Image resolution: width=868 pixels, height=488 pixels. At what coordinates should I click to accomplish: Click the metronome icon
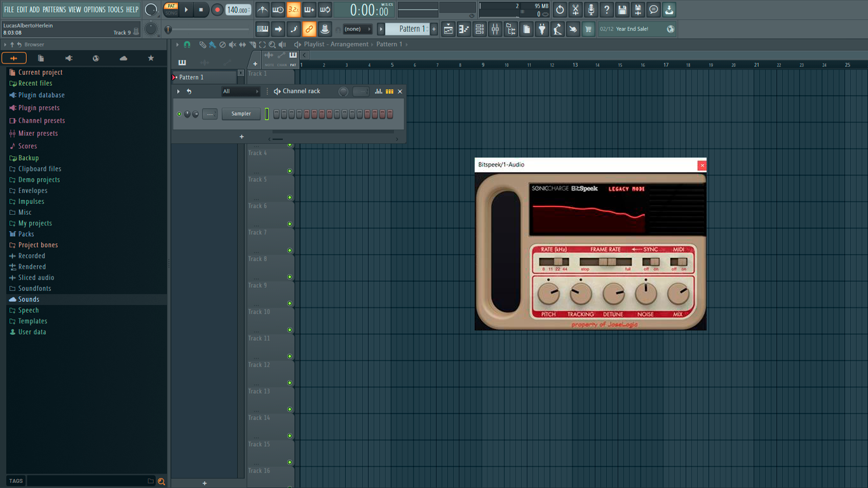(x=262, y=10)
